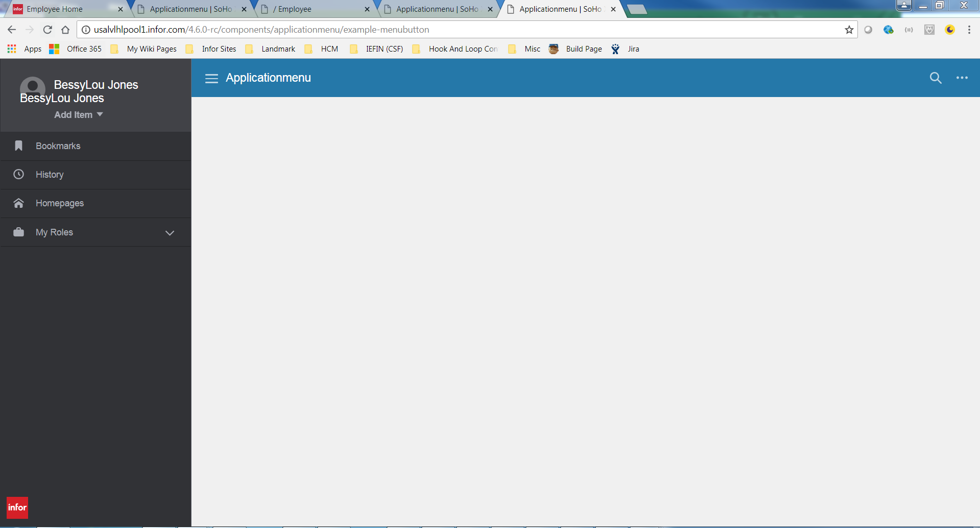Reload the current page

(x=47, y=30)
